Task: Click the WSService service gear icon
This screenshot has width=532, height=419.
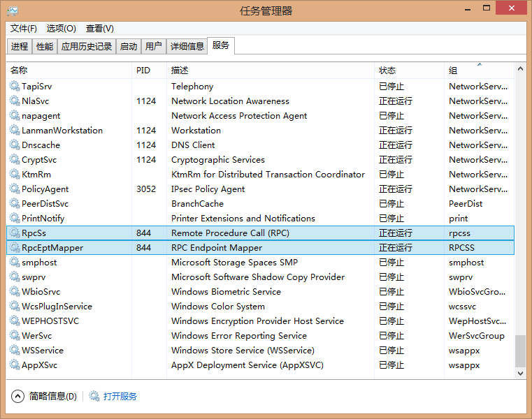Action: pos(15,350)
